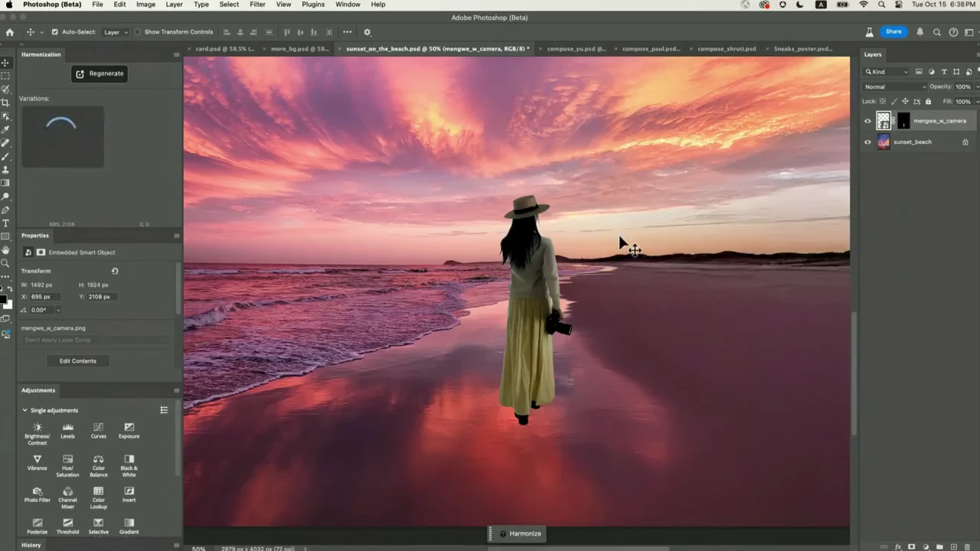Viewport: 980px width, 551px height.
Task: Toggle the lock on sunset_beach layer
Action: tap(965, 142)
